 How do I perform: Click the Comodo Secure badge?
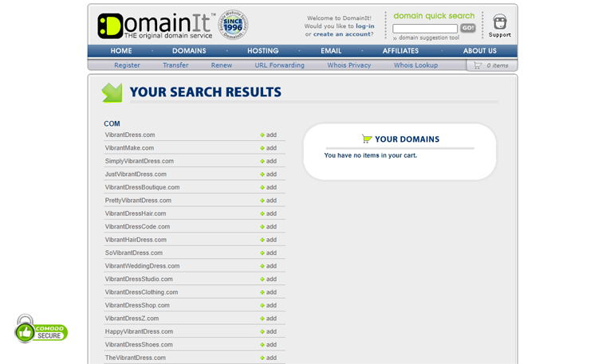coord(41,329)
